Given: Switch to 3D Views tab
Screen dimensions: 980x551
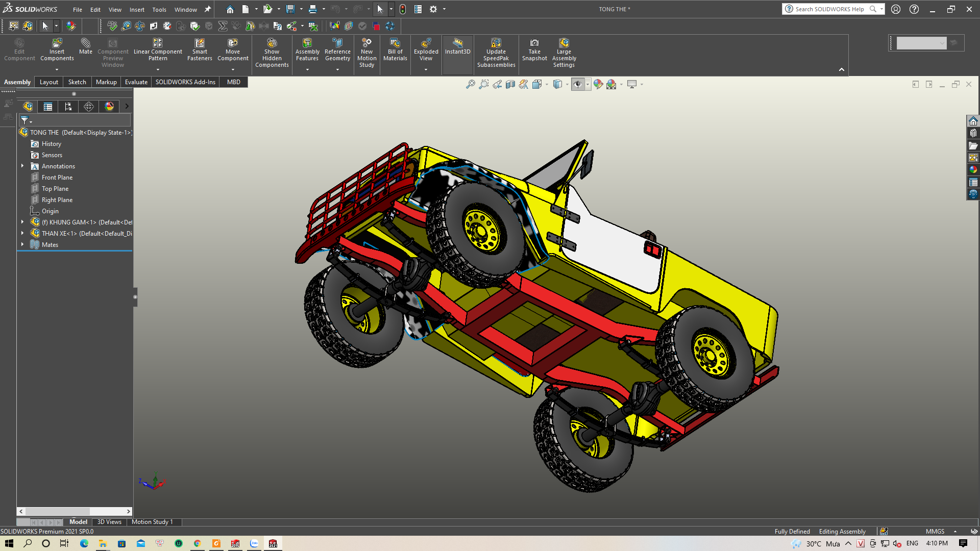Looking at the screenshot, I should [109, 522].
